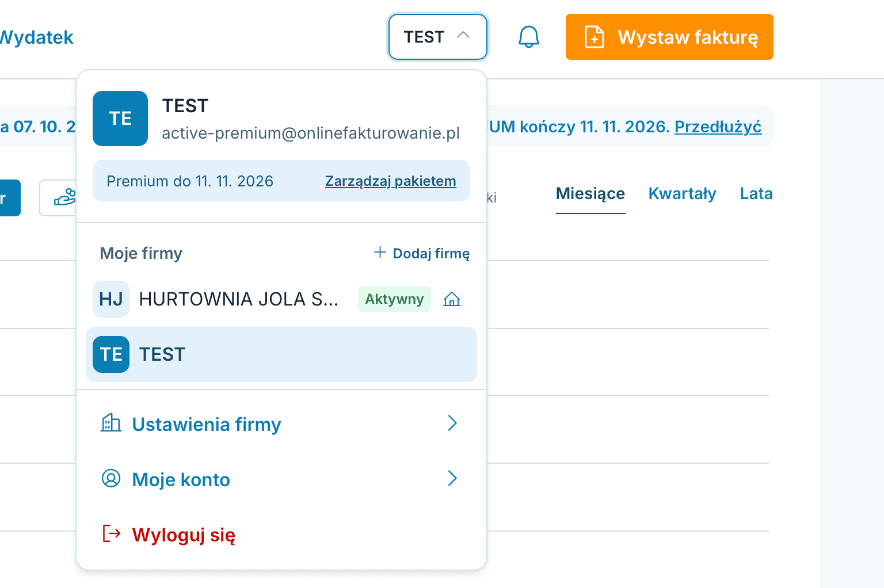884x588 pixels.
Task: Click the building icon of Ustawienia firmy
Action: pos(111,423)
